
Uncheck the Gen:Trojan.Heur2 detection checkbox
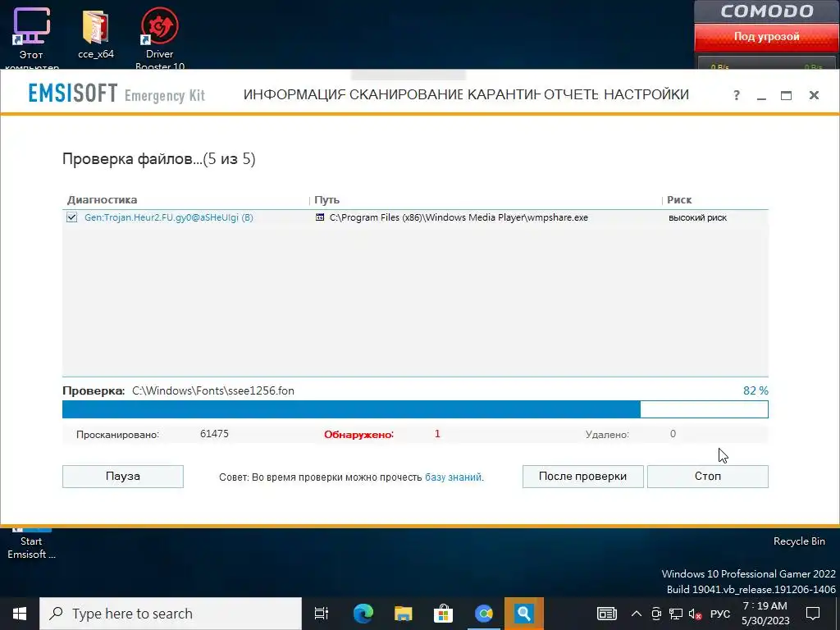72,217
